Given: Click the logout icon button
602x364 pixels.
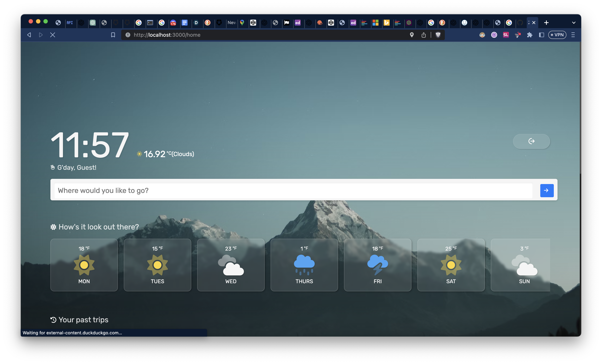Looking at the screenshot, I should pyautogui.click(x=531, y=141).
